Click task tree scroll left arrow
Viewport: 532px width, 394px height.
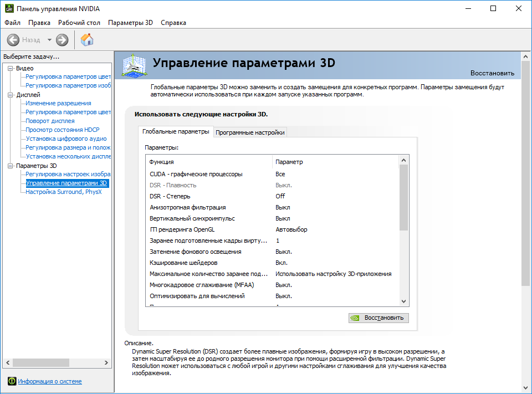pos(8,362)
